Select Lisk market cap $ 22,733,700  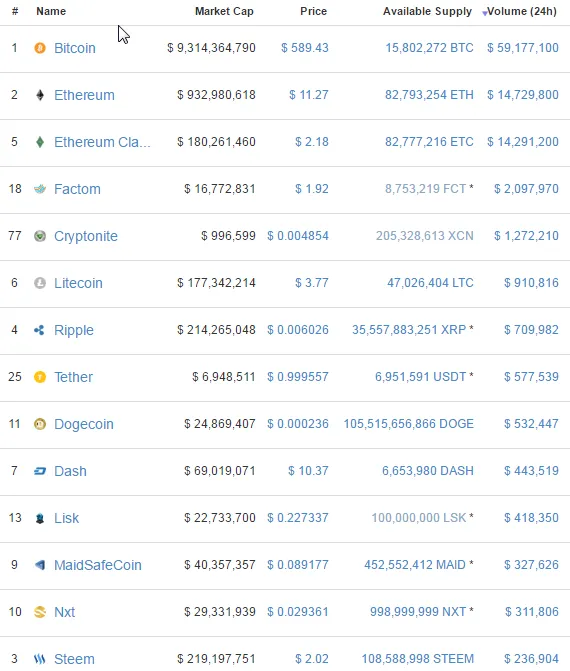tap(220, 518)
